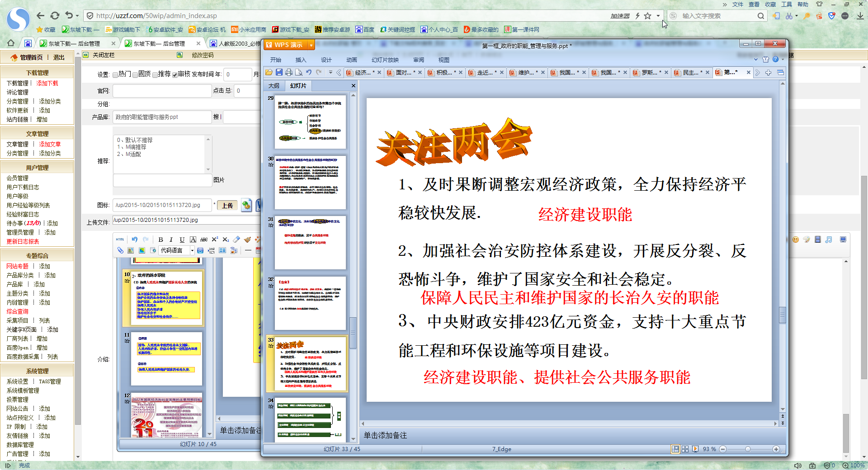The image size is (868, 470).
Task: Apply bold in the web editor toolbar
Action: (x=160, y=240)
